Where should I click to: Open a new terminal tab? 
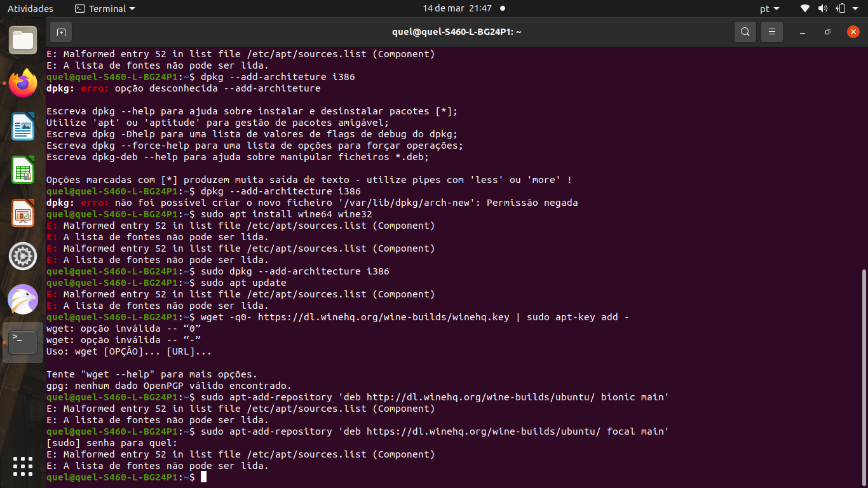coord(60,32)
